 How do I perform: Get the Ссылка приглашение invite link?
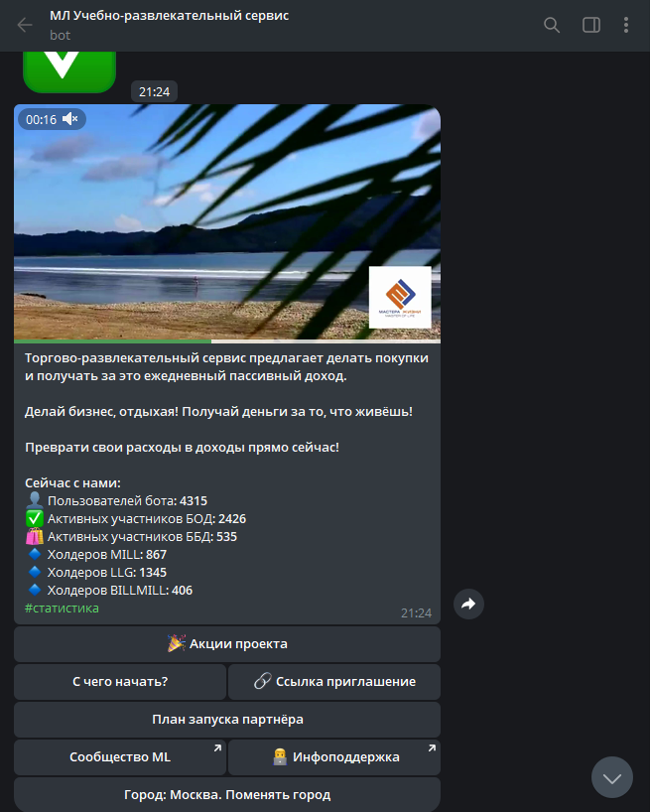pyautogui.click(x=334, y=682)
